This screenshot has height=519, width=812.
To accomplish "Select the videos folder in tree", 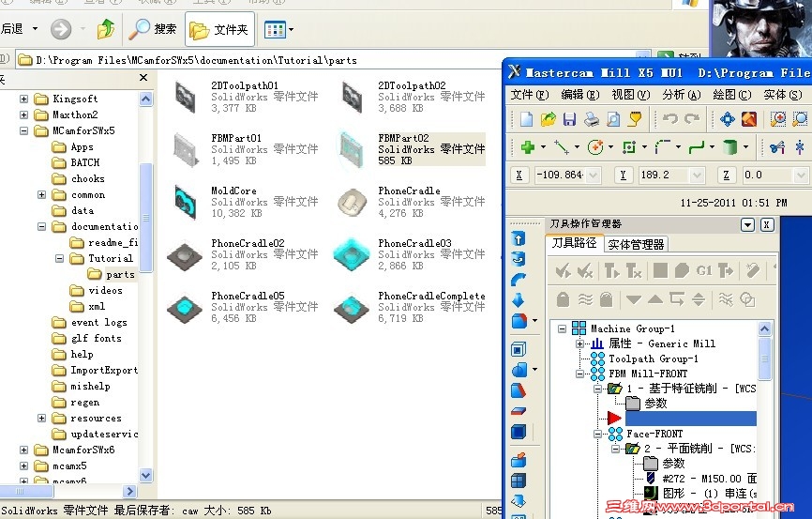I will 105,290.
